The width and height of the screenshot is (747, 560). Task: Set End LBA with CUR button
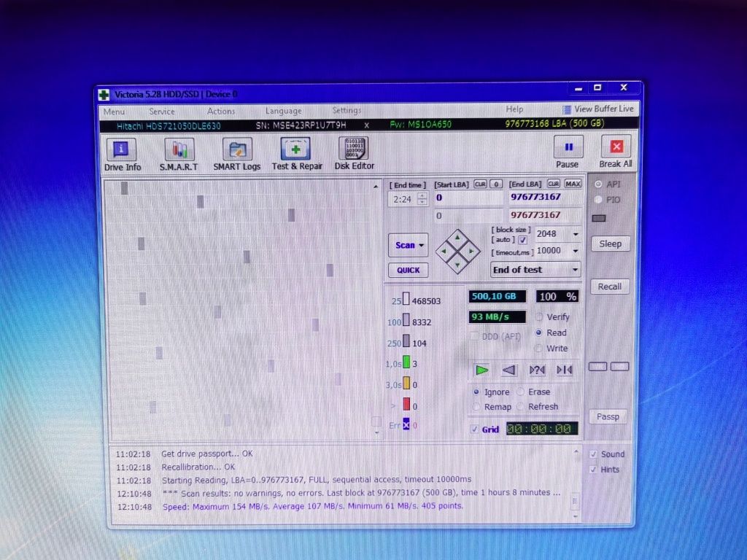(x=553, y=184)
